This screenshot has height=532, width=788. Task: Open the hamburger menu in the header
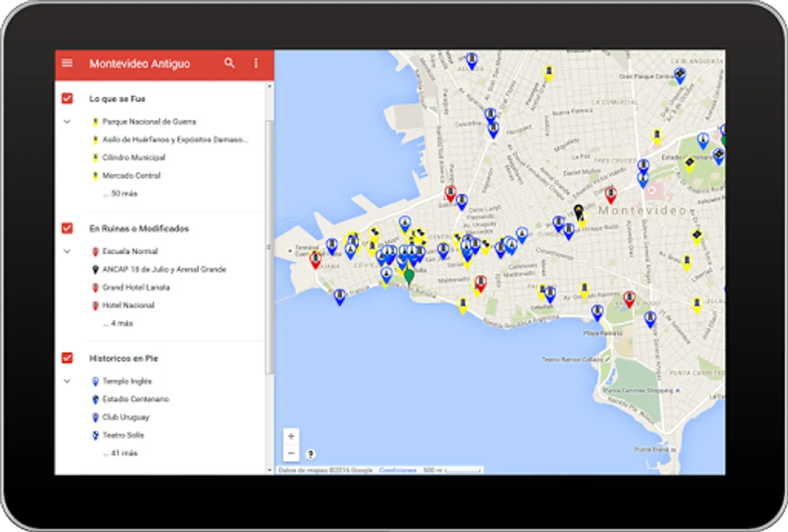pyautogui.click(x=67, y=63)
